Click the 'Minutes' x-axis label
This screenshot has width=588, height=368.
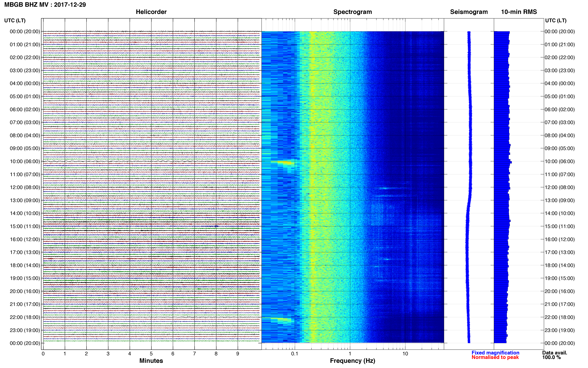pyautogui.click(x=151, y=361)
